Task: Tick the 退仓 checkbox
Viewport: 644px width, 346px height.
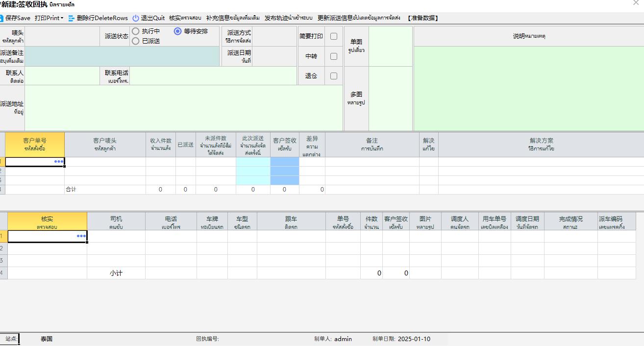Action: coord(334,76)
